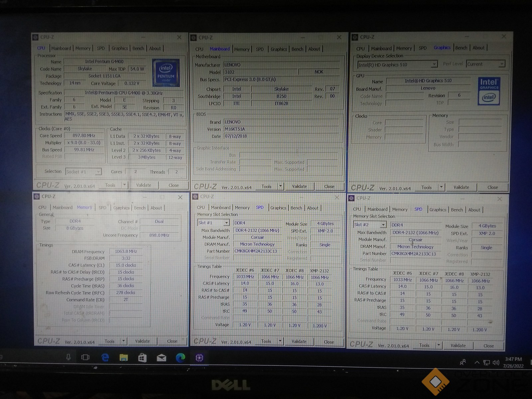The width and height of the screenshot is (532, 399).
Task: Click Close in Slot #2 SPD window
Action: [x=488, y=346]
